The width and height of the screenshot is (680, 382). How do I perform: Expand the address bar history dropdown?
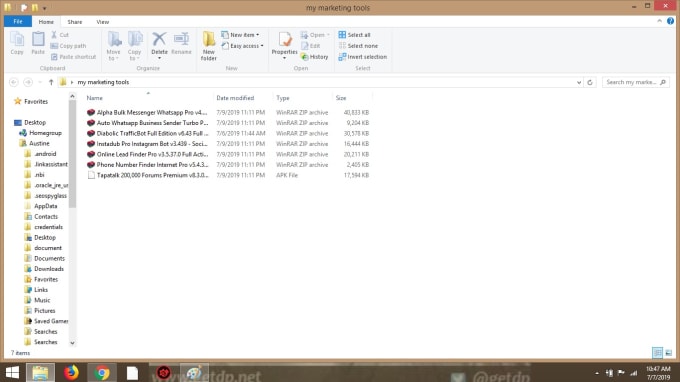click(x=579, y=82)
